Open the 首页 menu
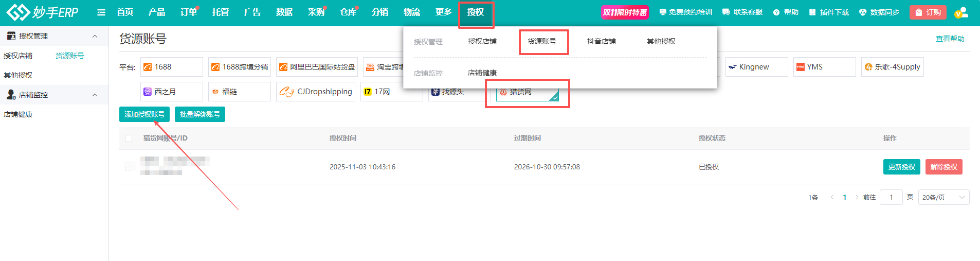The image size is (980, 261). [x=125, y=12]
